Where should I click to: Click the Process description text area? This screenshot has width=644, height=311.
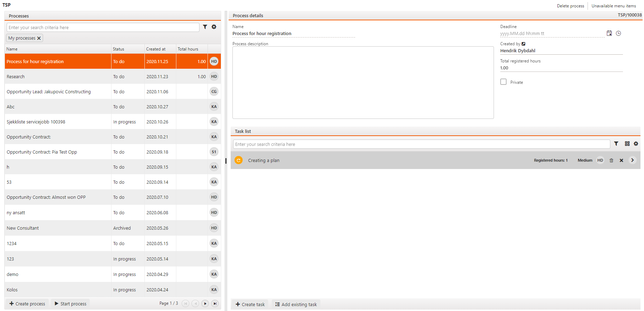[x=363, y=83]
